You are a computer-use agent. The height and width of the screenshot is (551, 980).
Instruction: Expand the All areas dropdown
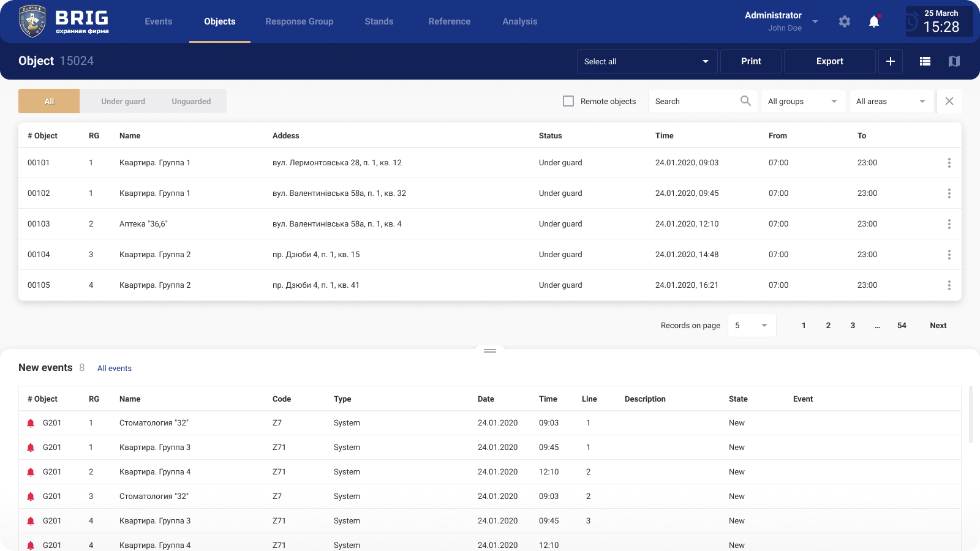point(891,101)
